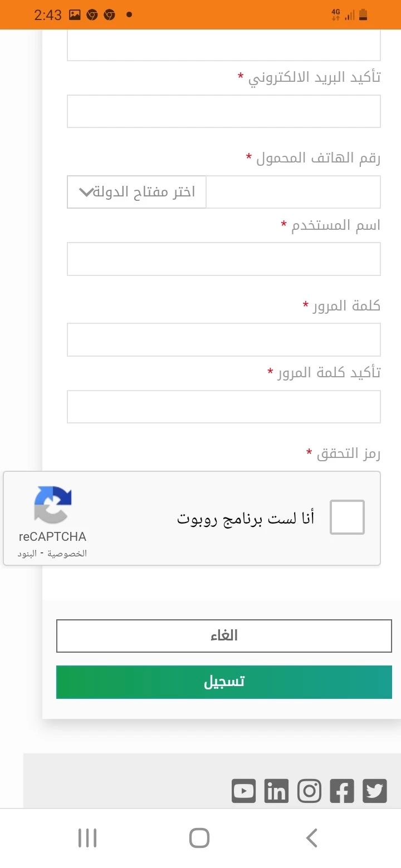Open the gallery notification icon in the status bar
Image resolution: width=401 pixels, height=868 pixels.
74,15
